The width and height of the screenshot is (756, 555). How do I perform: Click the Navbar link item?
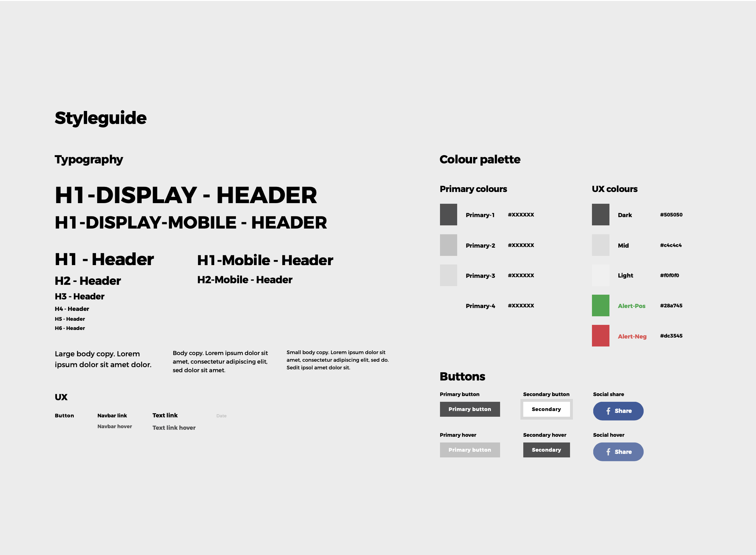113,415
